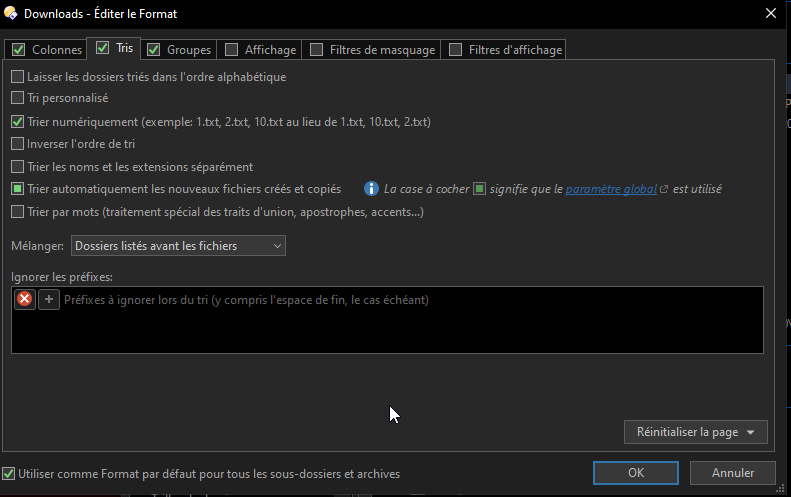Open the Colonnes tab
The width and height of the screenshot is (791, 497).
tap(56, 49)
